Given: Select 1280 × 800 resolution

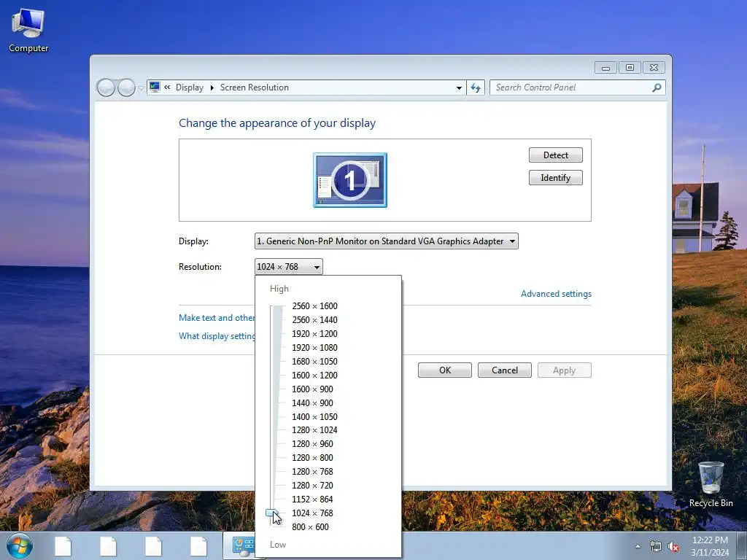Looking at the screenshot, I should 312,458.
